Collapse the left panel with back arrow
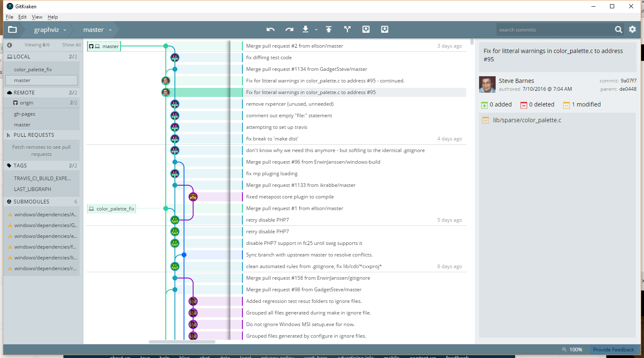 click(10, 45)
